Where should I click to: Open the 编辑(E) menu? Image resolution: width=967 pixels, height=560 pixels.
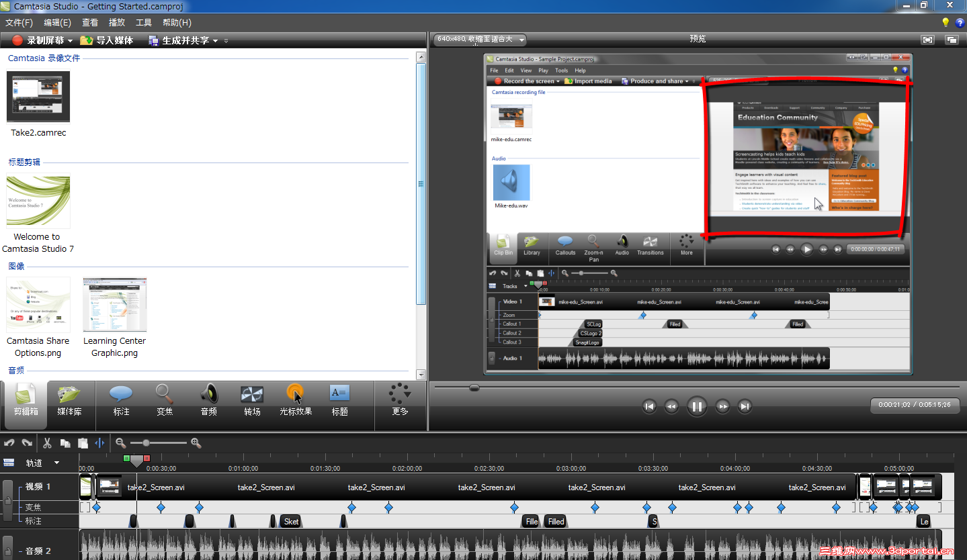point(58,23)
